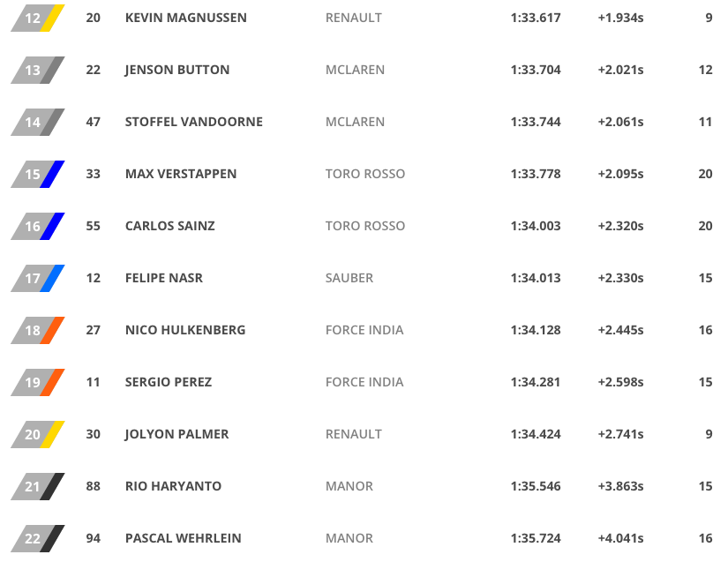Select Stoffel Vandoorne's driver entry
This screenshot has height=562, width=728.
[194, 122]
